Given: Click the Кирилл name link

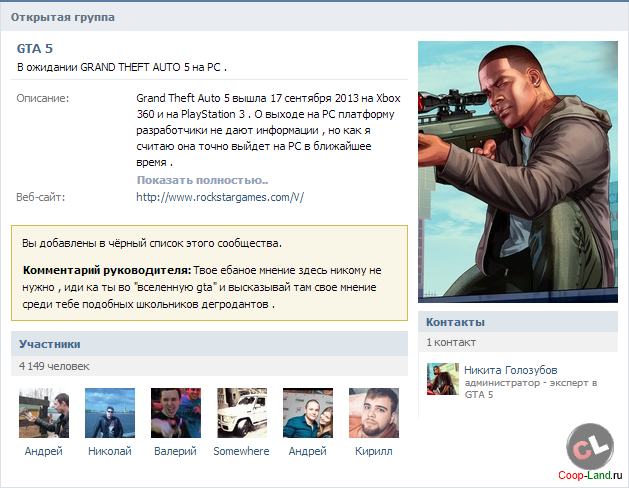Looking at the screenshot, I should [x=373, y=451].
